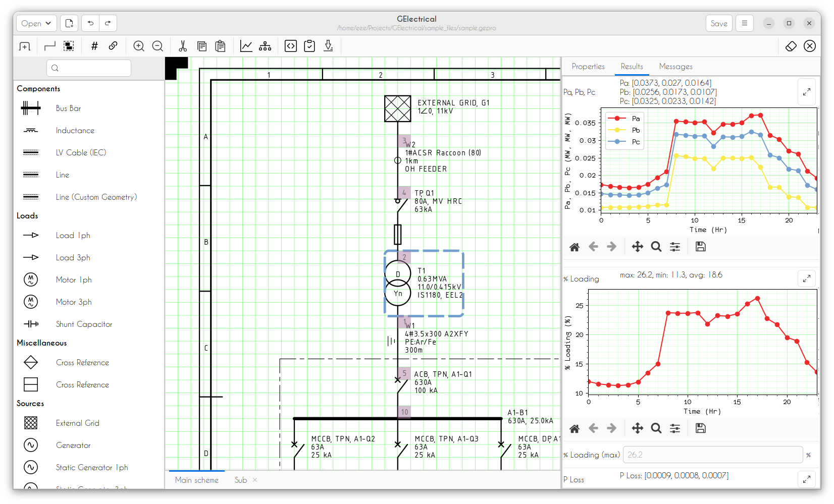834x504 pixels.
Task: Select the Generator source
Action: pyautogui.click(x=89, y=445)
